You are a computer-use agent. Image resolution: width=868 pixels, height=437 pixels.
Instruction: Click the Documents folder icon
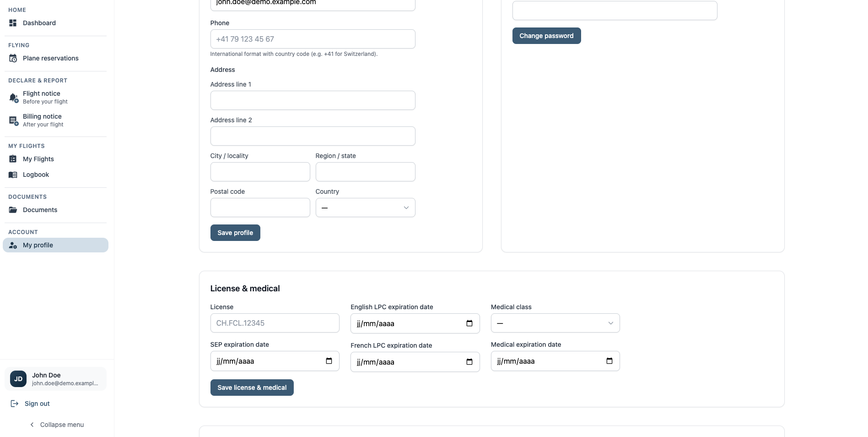tap(13, 210)
